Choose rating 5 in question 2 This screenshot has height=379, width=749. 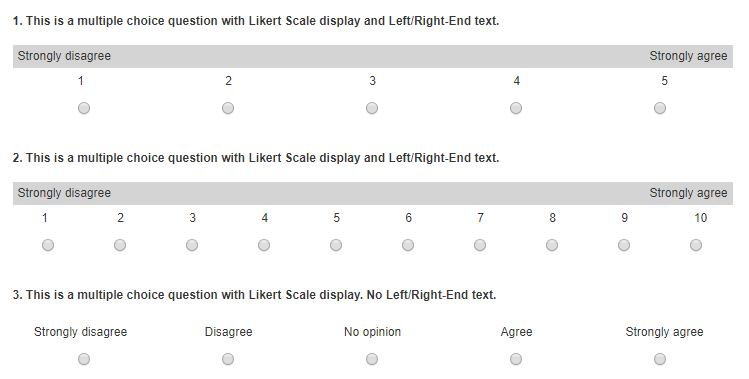(336, 245)
